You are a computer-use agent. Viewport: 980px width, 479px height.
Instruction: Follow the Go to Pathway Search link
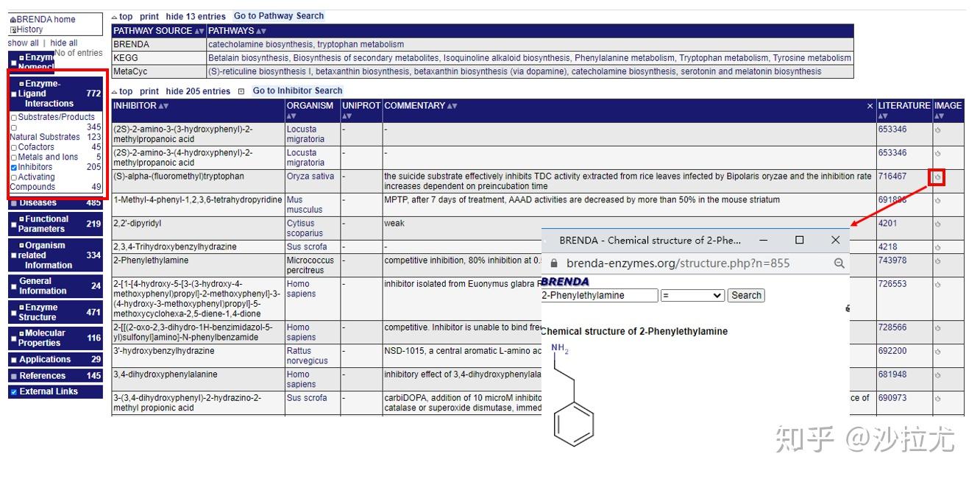click(279, 15)
